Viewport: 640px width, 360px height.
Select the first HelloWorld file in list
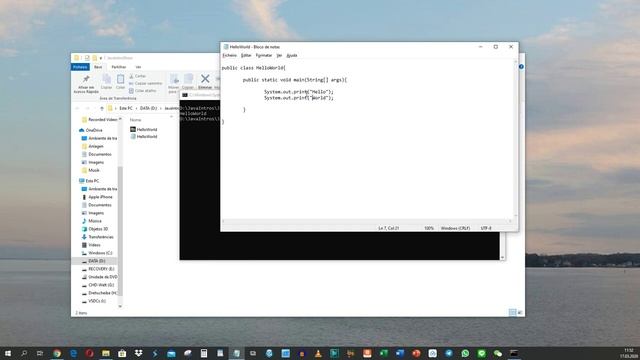pyautogui.click(x=144, y=129)
